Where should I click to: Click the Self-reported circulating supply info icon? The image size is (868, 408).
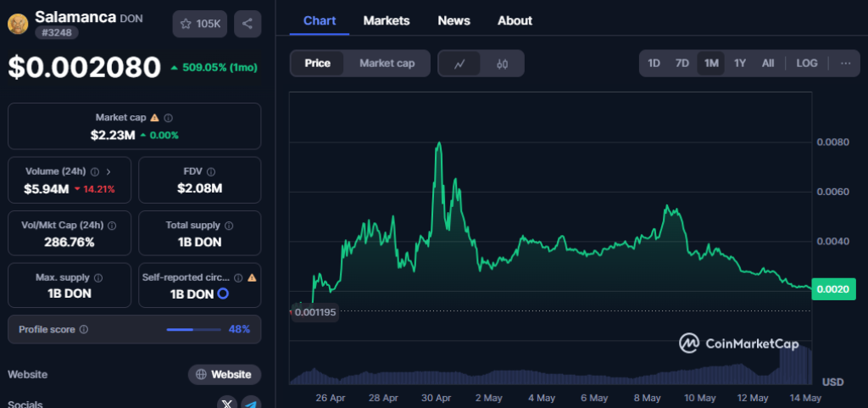tap(238, 277)
